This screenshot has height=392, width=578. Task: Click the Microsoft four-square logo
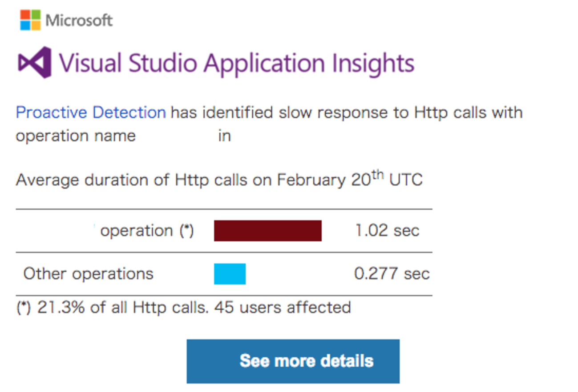tap(30, 20)
